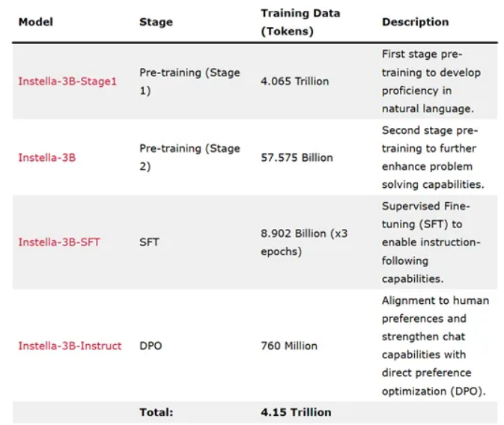Click the First stage pre-training description text

coord(431,82)
